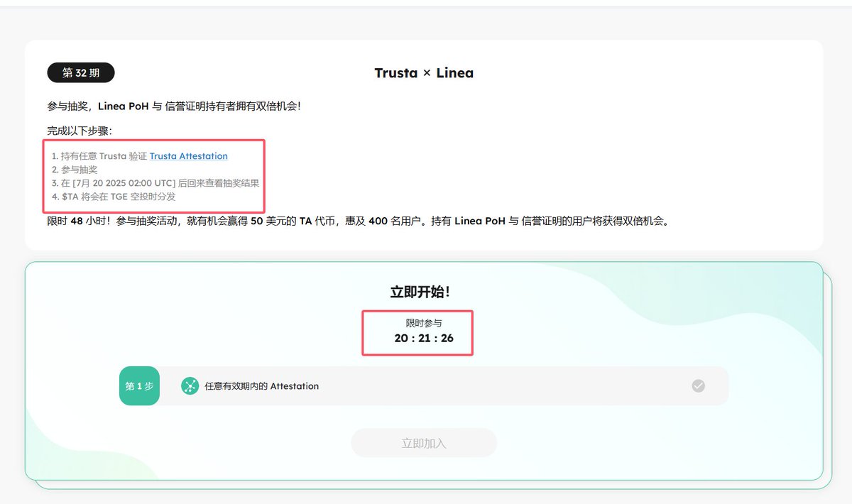Image resolution: width=852 pixels, height=504 pixels.
Task: Click the step 3 line with 7月 20 2025 02:00 UTC
Action: point(155,183)
